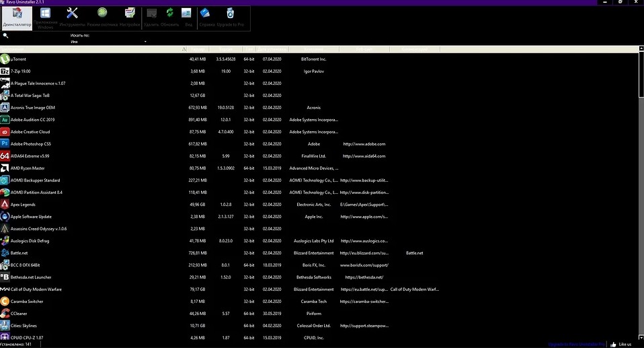The width and height of the screenshot is (644, 348).
Task: Select Adobe Photoshop CS5 in the list
Action: pos(30,144)
